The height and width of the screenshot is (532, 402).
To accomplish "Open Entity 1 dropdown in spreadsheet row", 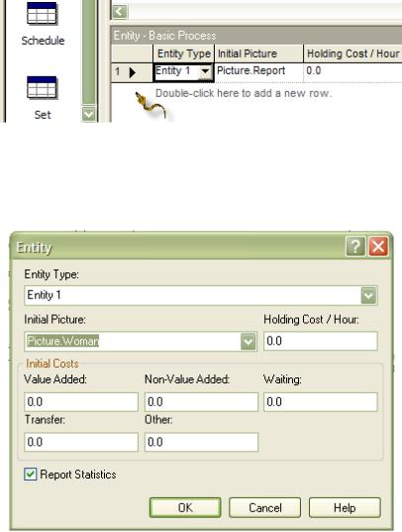I will [x=205, y=71].
